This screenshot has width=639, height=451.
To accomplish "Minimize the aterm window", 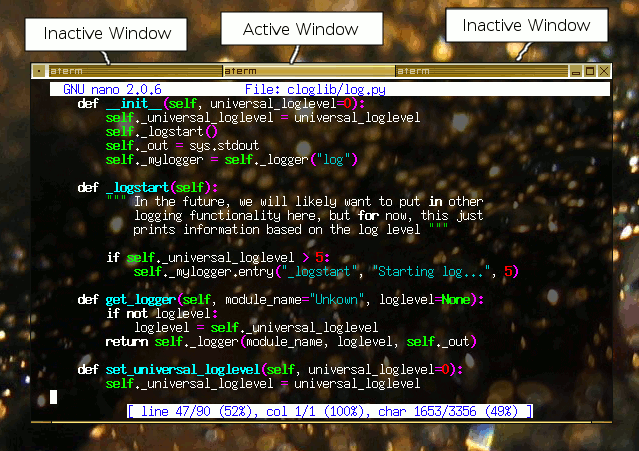I will tap(576, 72).
